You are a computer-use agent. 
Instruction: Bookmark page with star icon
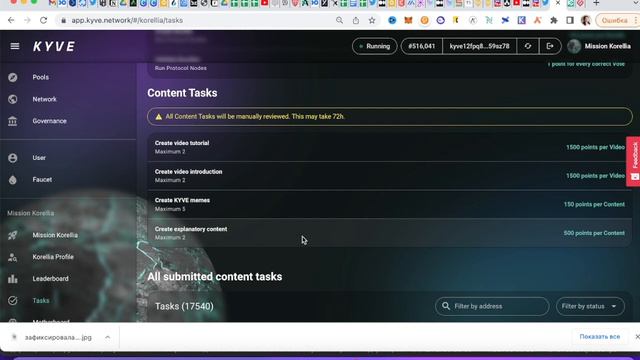372,20
